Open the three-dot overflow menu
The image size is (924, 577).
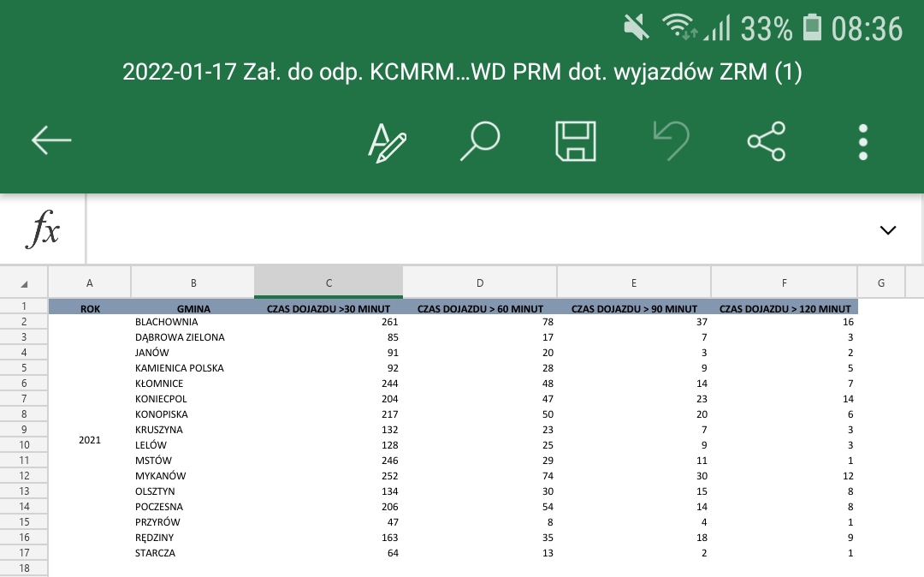point(863,141)
